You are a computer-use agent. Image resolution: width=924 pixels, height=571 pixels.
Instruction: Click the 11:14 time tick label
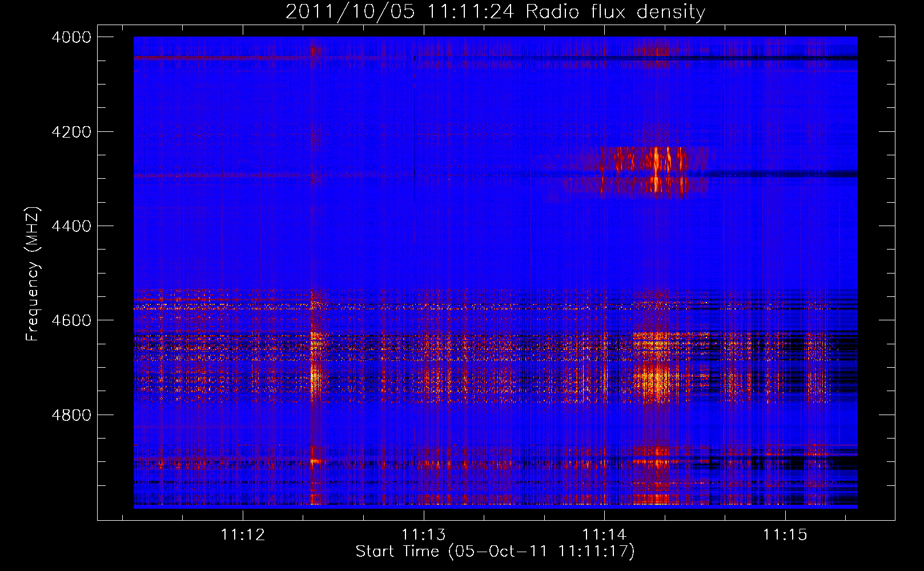point(604,535)
